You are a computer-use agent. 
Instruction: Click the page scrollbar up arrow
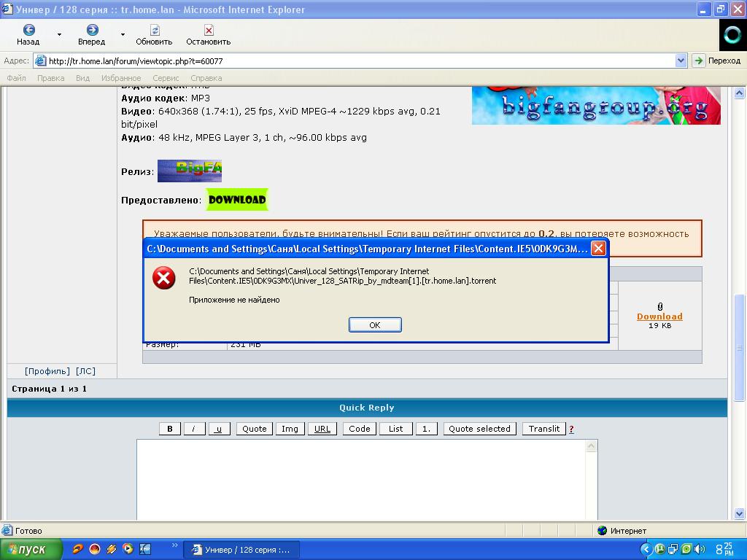pyautogui.click(x=740, y=93)
